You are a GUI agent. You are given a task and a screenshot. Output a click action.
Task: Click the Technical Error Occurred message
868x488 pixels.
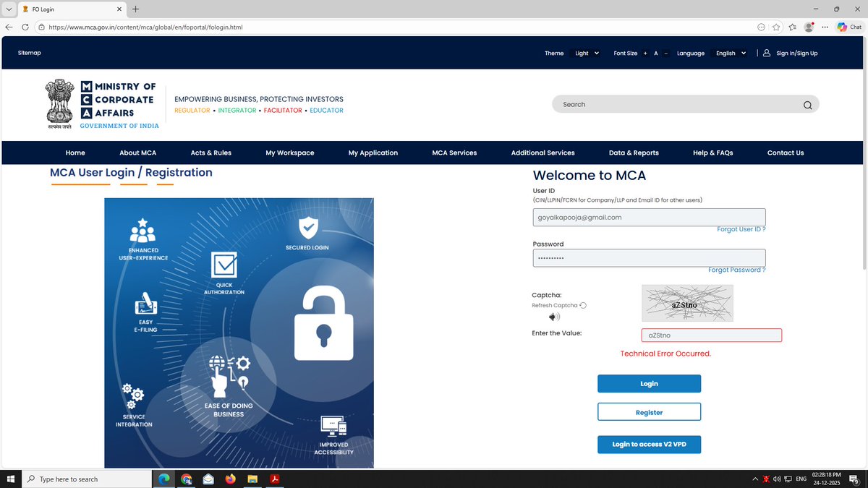click(665, 354)
